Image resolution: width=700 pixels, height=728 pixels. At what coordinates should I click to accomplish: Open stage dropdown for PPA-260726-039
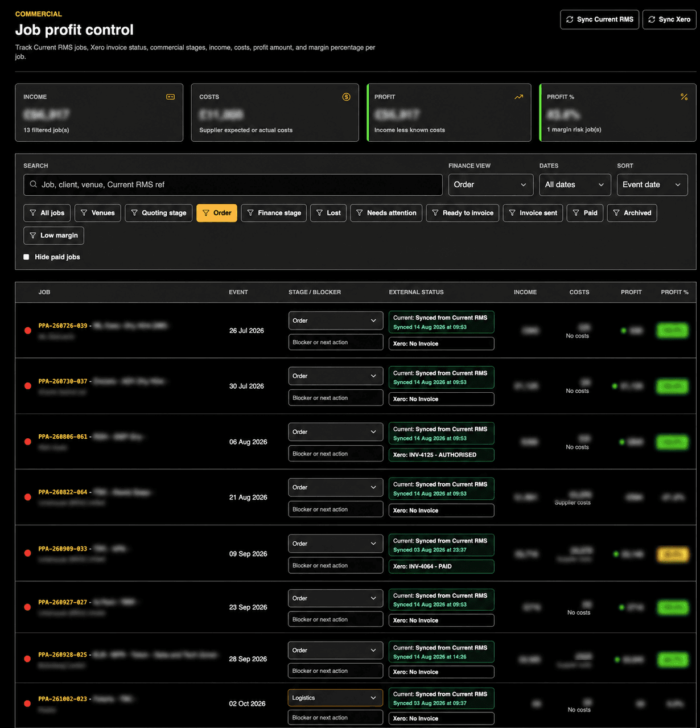336,320
